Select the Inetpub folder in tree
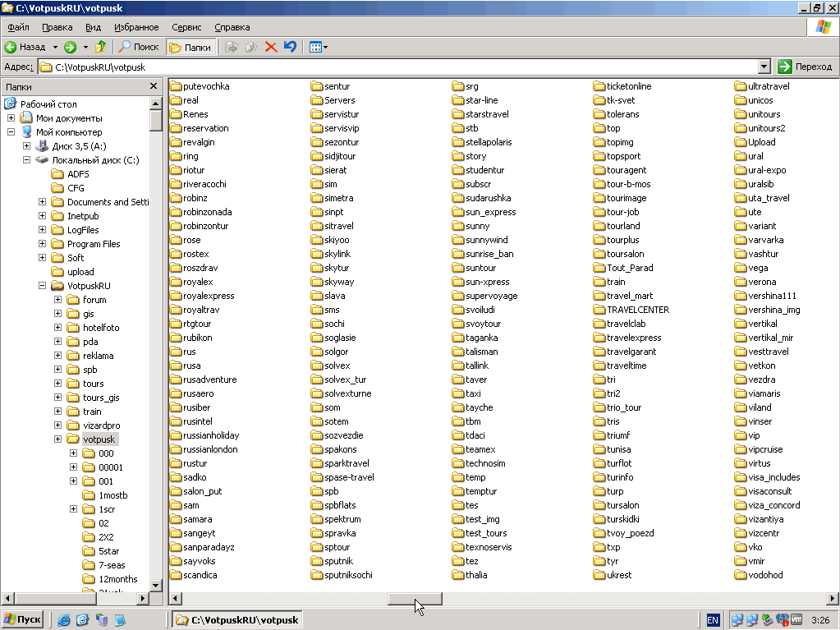The height and width of the screenshot is (630, 840). pos(83,216)
